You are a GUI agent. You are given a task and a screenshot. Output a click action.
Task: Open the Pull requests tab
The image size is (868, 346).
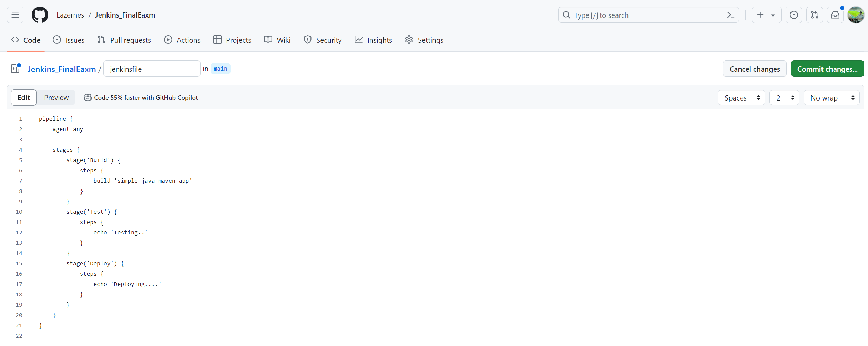(x=124, y=40)
